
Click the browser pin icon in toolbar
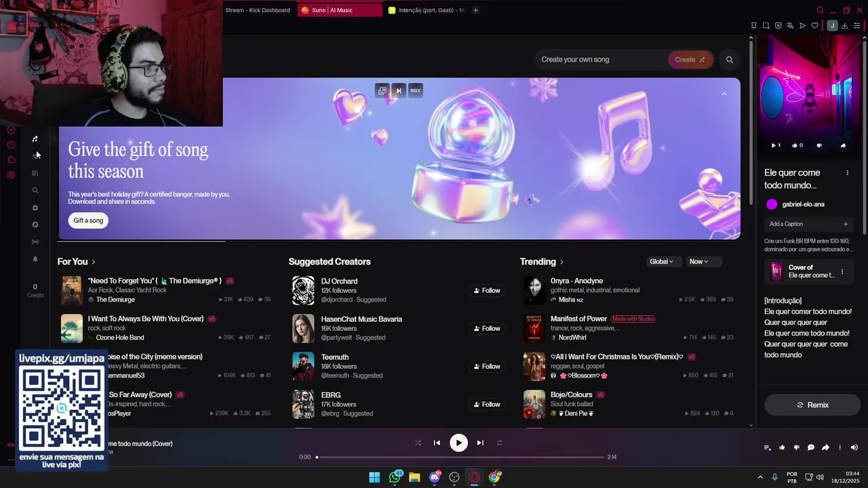point(753,26)
